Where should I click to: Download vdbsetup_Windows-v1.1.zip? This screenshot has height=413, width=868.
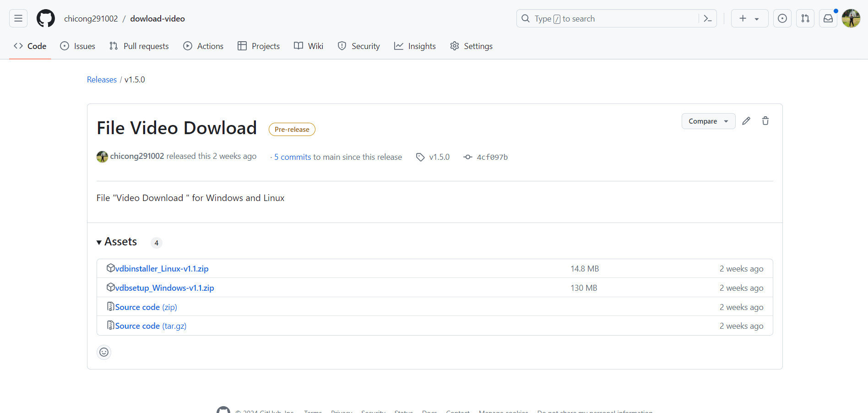coord(164,288)
